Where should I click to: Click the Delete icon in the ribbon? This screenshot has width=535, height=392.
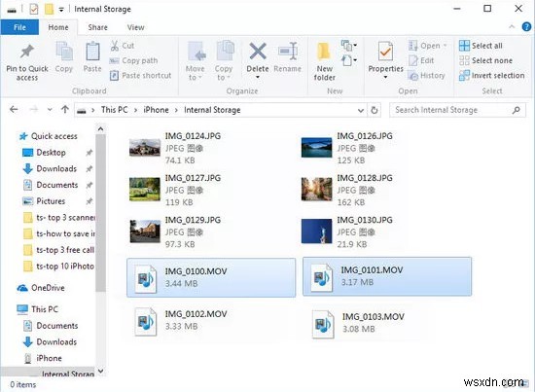pyautogui.click(x=258, y=52)
